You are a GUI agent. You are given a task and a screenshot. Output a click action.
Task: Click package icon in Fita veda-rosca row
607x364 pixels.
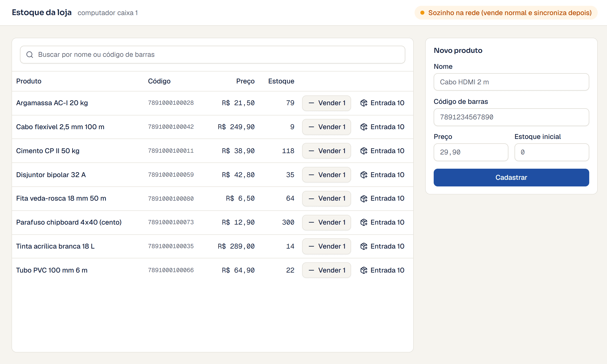coord(364,198)
